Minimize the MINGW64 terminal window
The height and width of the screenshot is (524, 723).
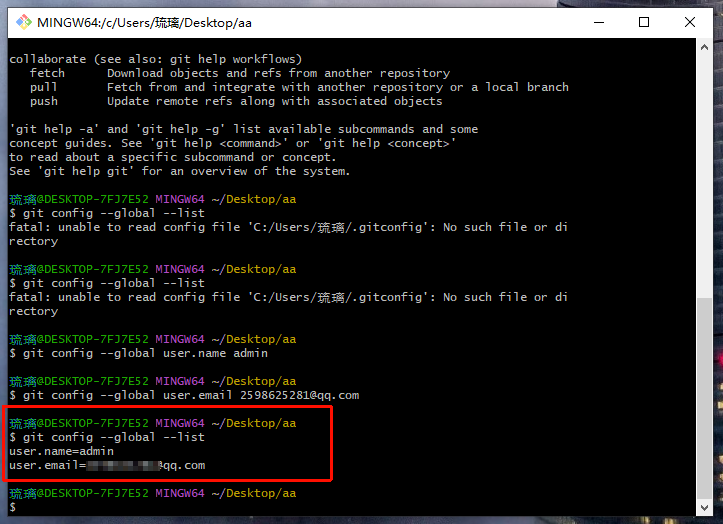[x=596, y=22]
